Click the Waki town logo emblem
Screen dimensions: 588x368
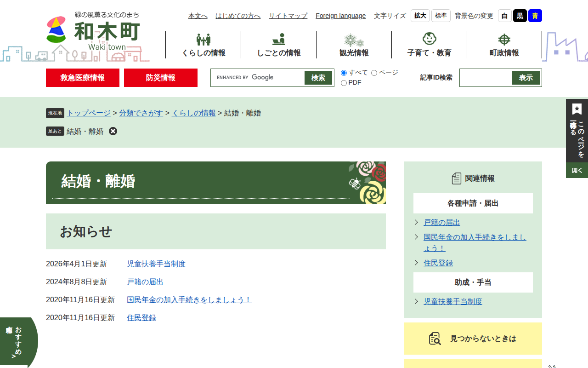click(56, 30)
